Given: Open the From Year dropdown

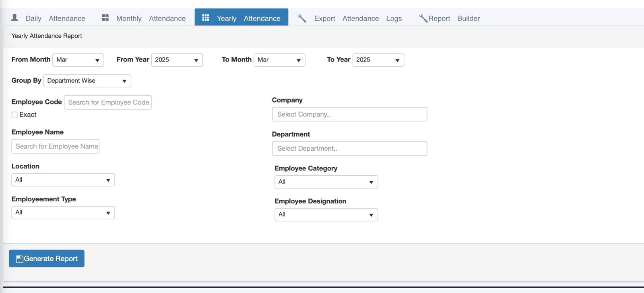Looking at the screenshot, I should click(x=177, y=60).
